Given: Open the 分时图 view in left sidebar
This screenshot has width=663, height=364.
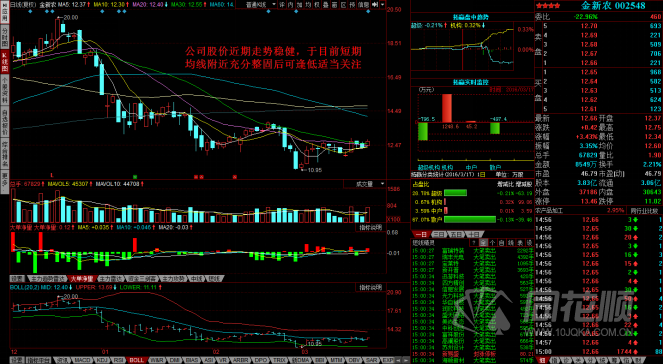Looking at the screenshot, I should tap(5, 38).
